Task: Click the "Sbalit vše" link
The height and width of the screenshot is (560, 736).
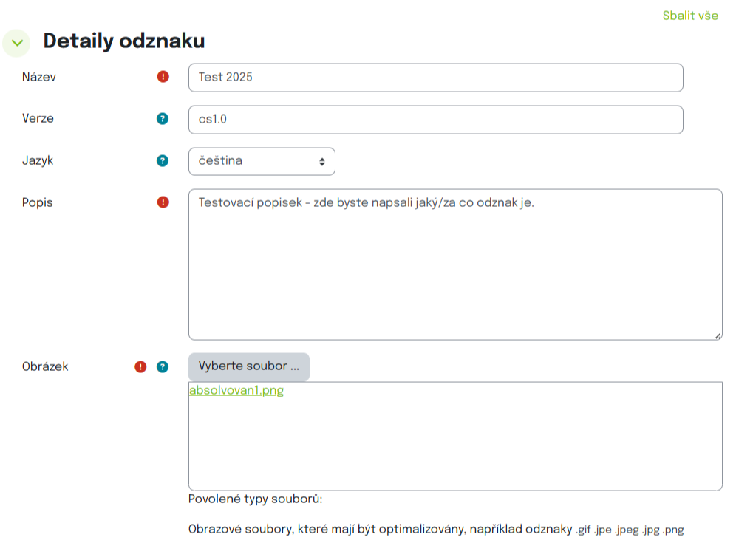Action: pyautogui.click(x=689, y=16)
